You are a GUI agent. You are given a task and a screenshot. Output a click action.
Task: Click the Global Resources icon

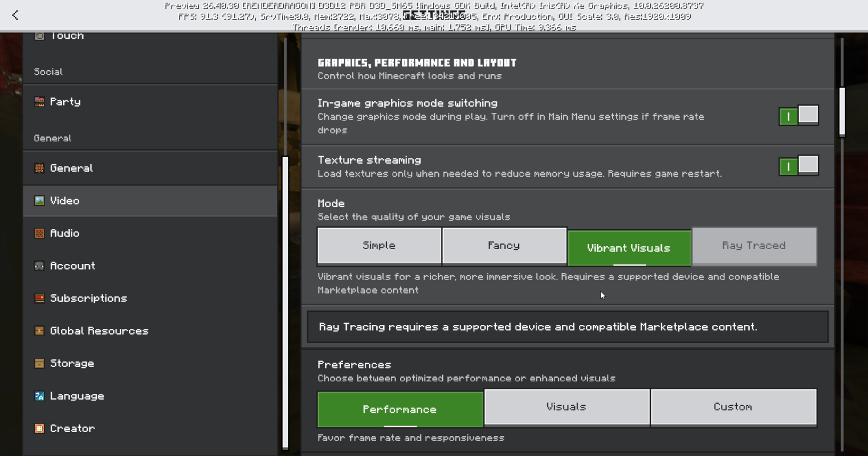[39, 331]
